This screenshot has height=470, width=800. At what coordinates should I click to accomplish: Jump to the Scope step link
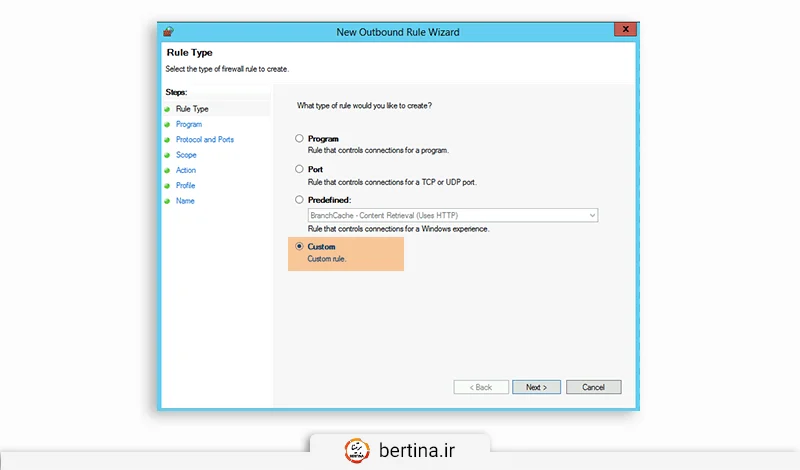coord(186,155)
